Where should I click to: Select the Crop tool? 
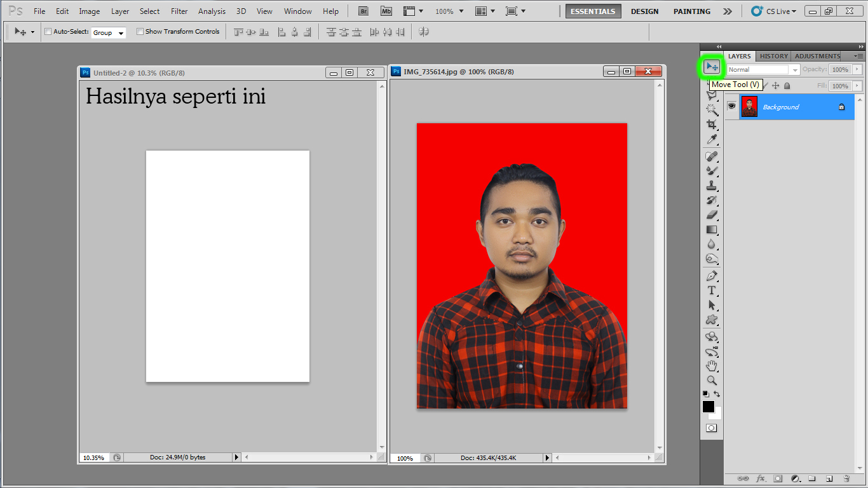711,124
